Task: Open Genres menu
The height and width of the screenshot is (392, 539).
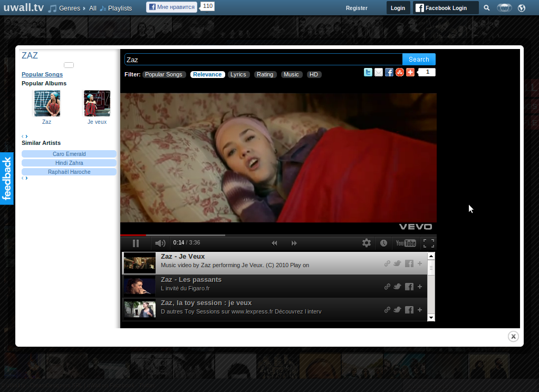Action: [69, 8]
